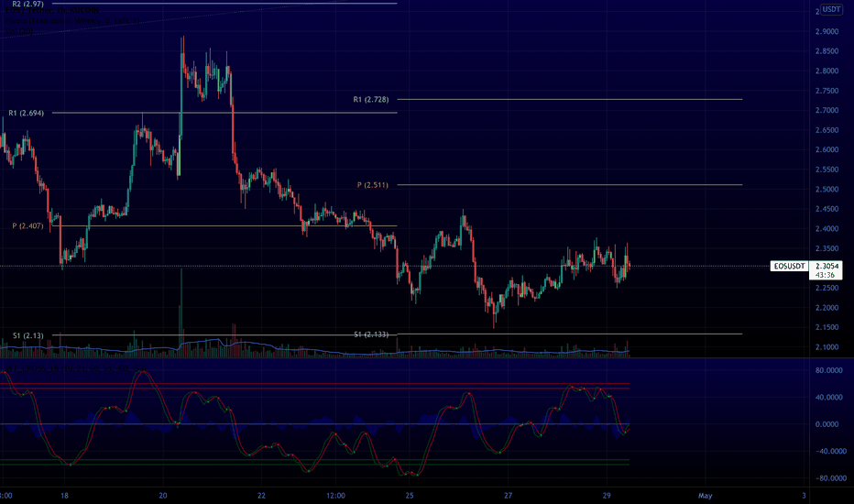Click date label 25 on time axis

410,495
